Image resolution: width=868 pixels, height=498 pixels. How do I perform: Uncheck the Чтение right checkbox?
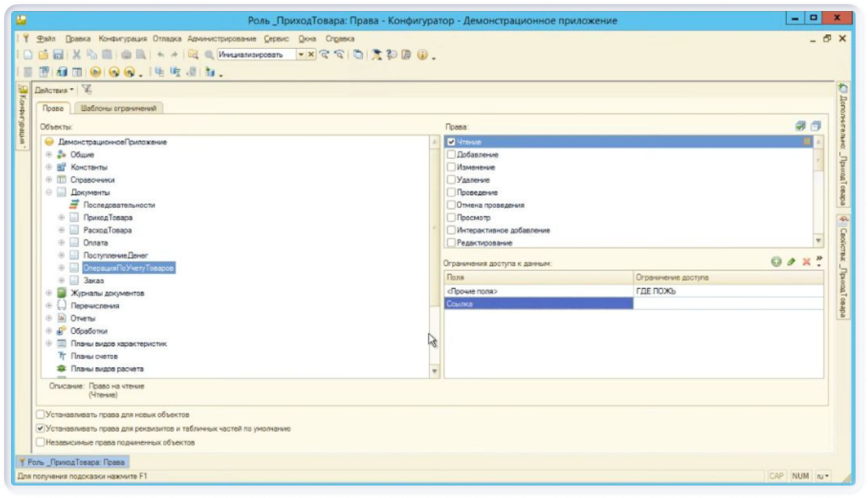point(451,142)
